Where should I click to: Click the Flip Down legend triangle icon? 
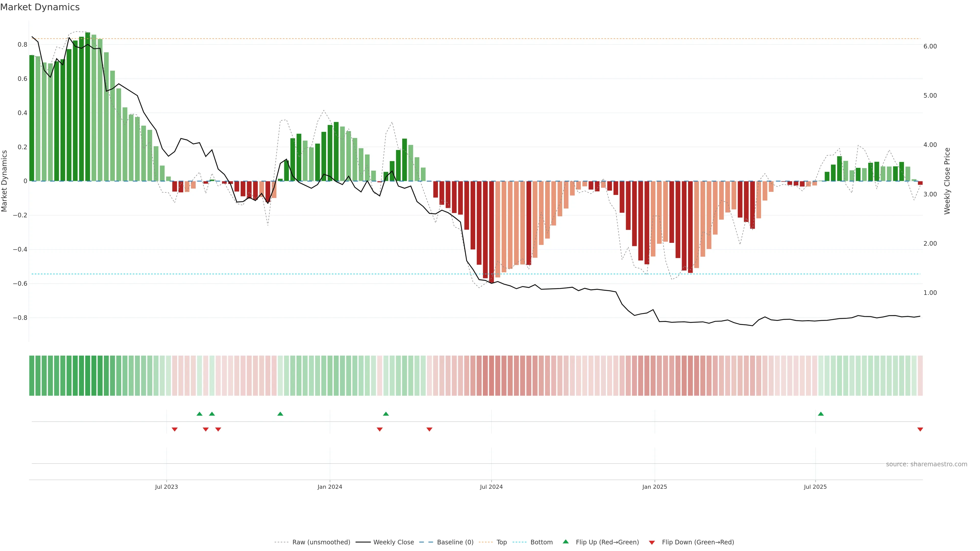coord(652,542)
